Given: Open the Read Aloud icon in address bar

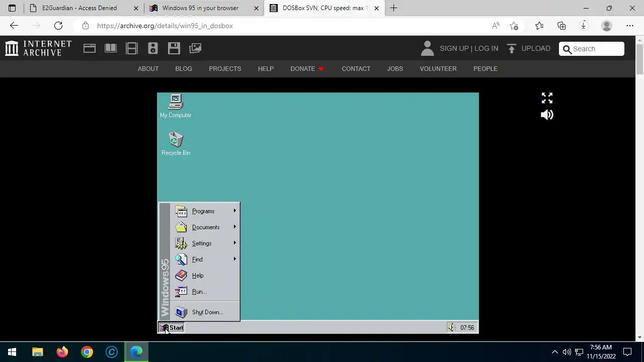Looking at the screenshot, I should 496,26.
